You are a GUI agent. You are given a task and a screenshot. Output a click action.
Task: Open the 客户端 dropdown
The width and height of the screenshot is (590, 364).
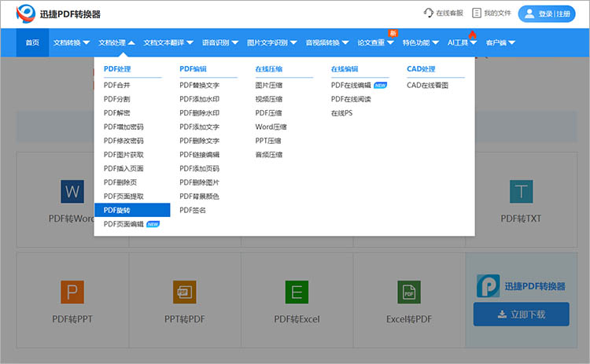tap(500, 42)
